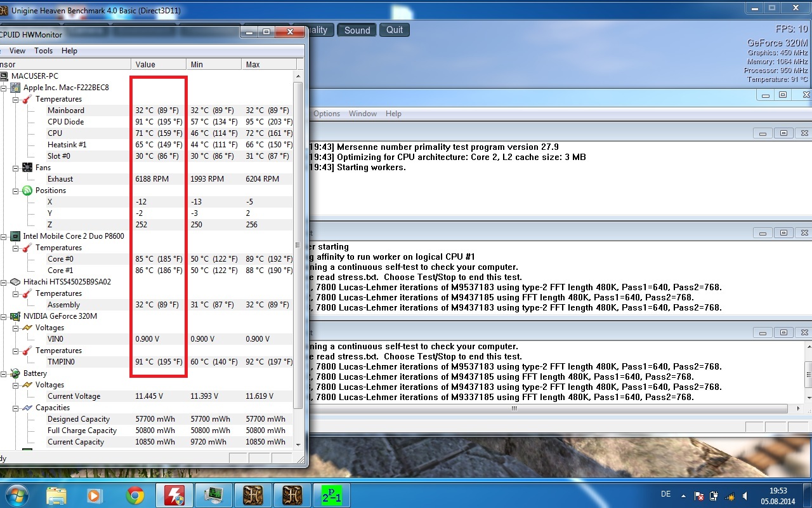Click the thermometer icon above the Mainboard row

[27, 99]
